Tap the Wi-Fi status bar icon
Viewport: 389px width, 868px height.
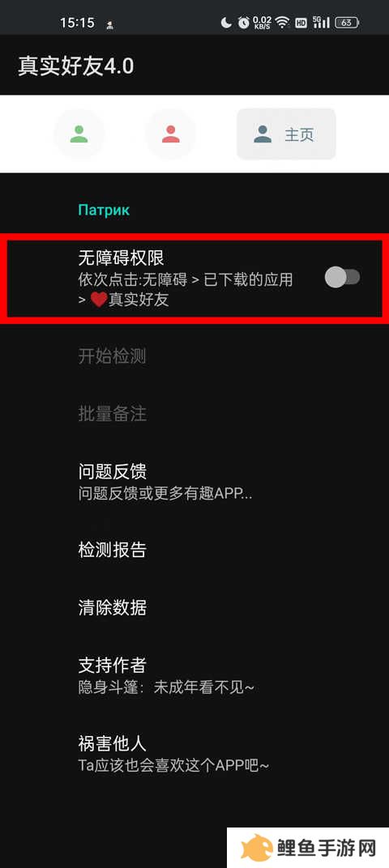[283, 23]
